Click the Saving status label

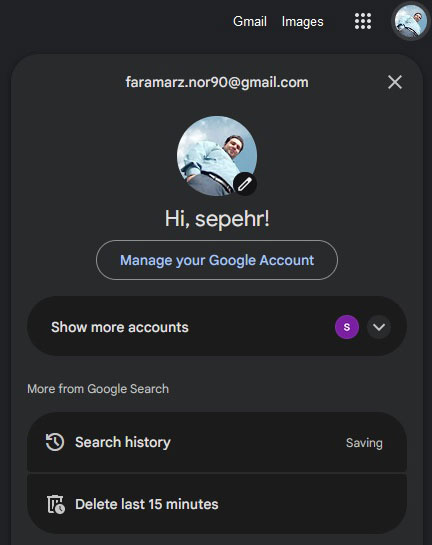(364, 443)
